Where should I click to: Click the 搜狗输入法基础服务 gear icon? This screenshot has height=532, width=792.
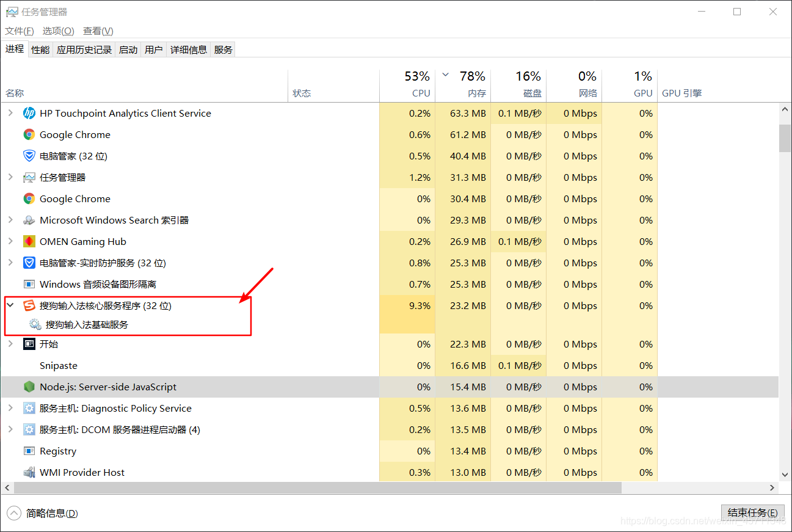[x=35, y=325]
